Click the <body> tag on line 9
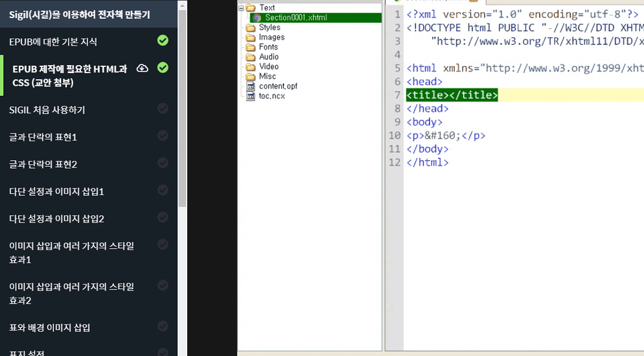Screen dimensions: 644x356 (x=424, y=122)
